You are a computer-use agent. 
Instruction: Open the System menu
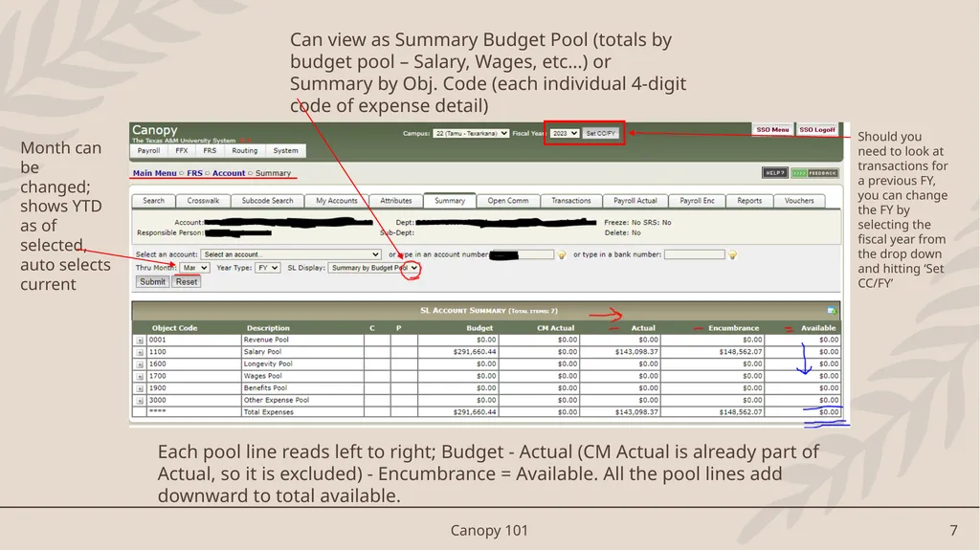(x=285, y=150)
